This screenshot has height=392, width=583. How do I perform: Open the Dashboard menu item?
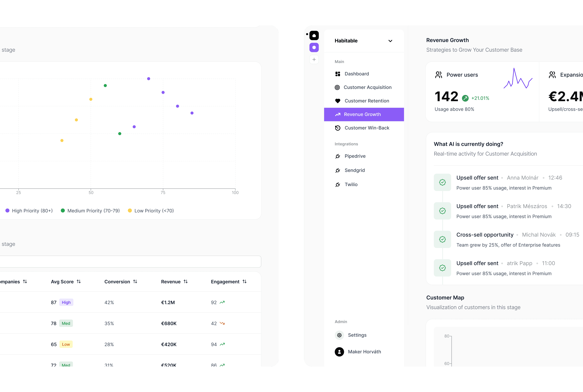[x=364, y=74]
